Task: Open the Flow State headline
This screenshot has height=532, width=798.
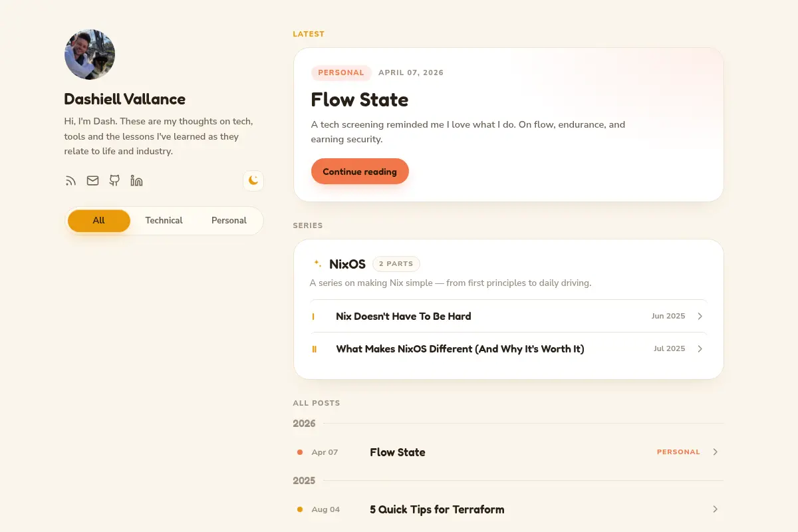Action: click(x=360, y=100)
